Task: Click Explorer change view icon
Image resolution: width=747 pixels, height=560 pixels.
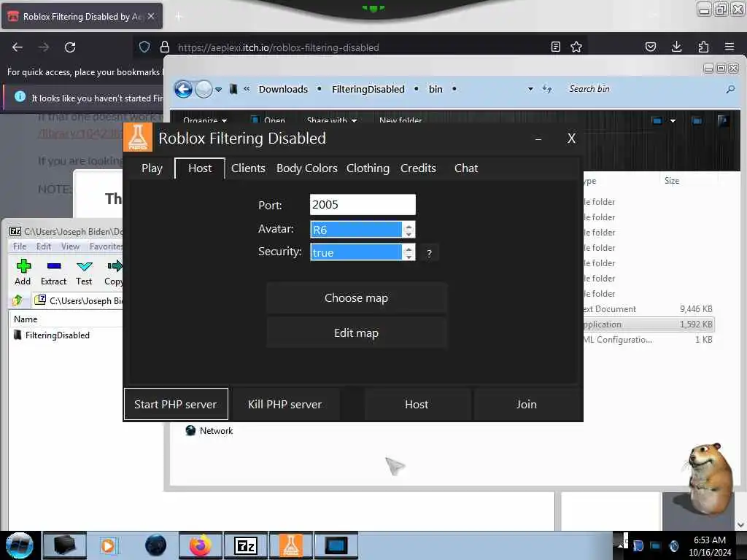Action: coord(657,121)
